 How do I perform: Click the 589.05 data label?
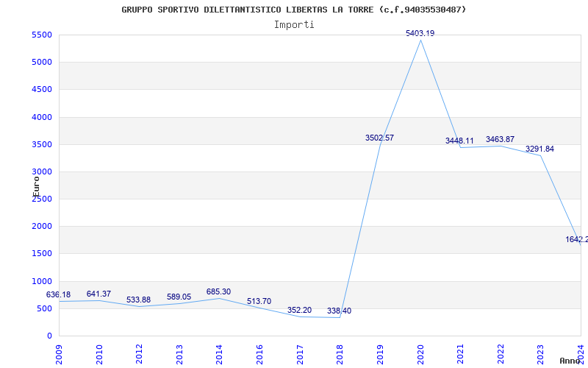tap(179, 297)
